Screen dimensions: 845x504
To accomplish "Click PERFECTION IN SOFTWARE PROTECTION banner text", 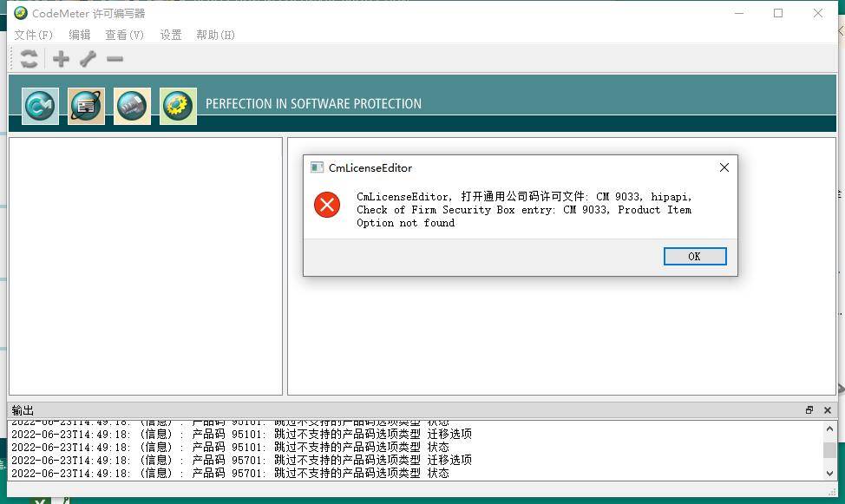I will 314,103.
